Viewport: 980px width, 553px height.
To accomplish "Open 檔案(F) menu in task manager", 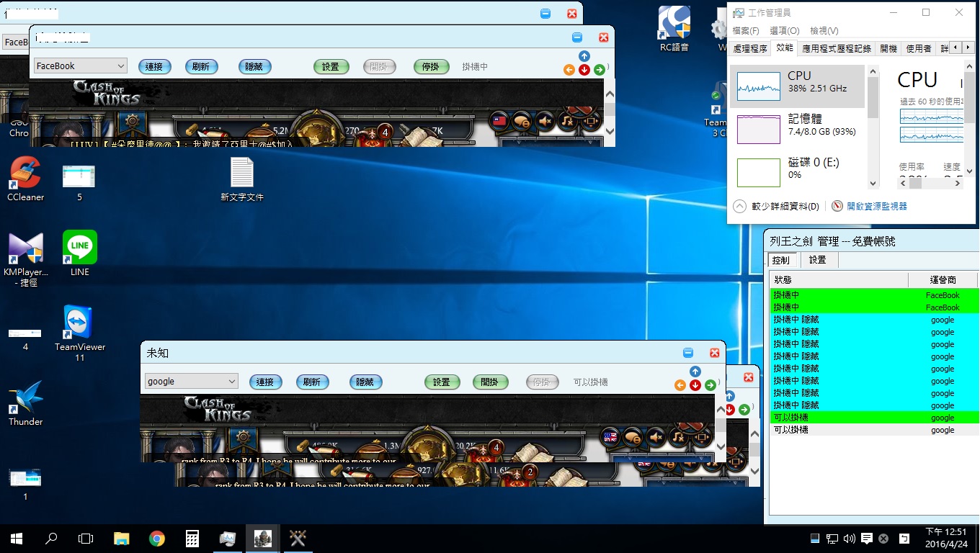I will 746,31.
